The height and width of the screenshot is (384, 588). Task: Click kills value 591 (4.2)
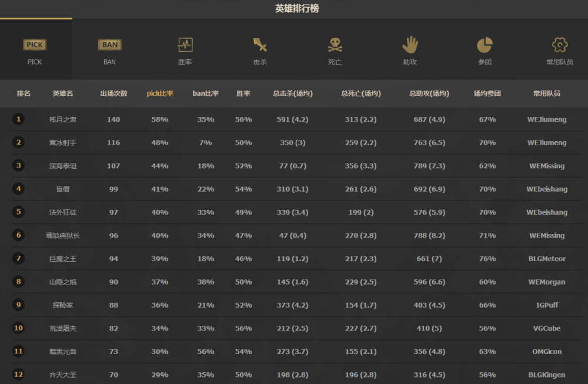click(292, 119)
